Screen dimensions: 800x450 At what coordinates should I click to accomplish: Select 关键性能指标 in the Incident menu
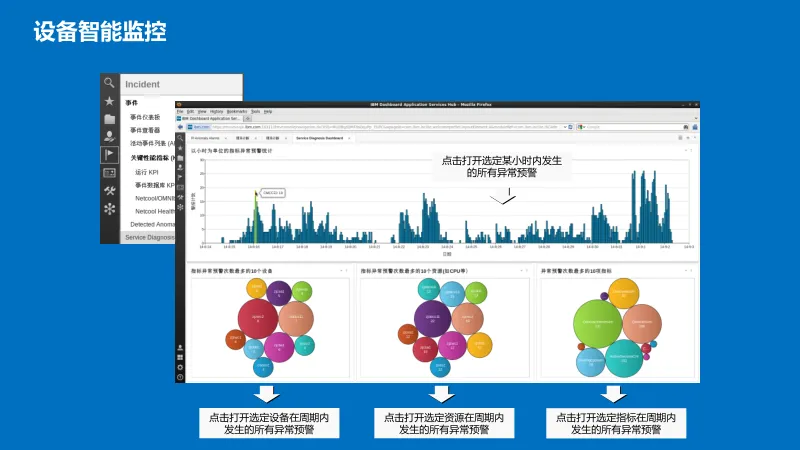(152, 158)
